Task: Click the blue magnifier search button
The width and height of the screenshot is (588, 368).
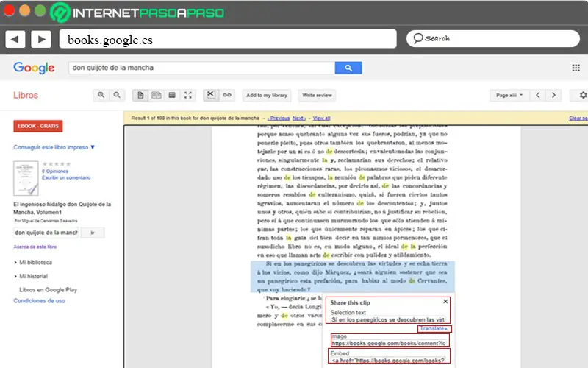Action: [x=348, y=68]
